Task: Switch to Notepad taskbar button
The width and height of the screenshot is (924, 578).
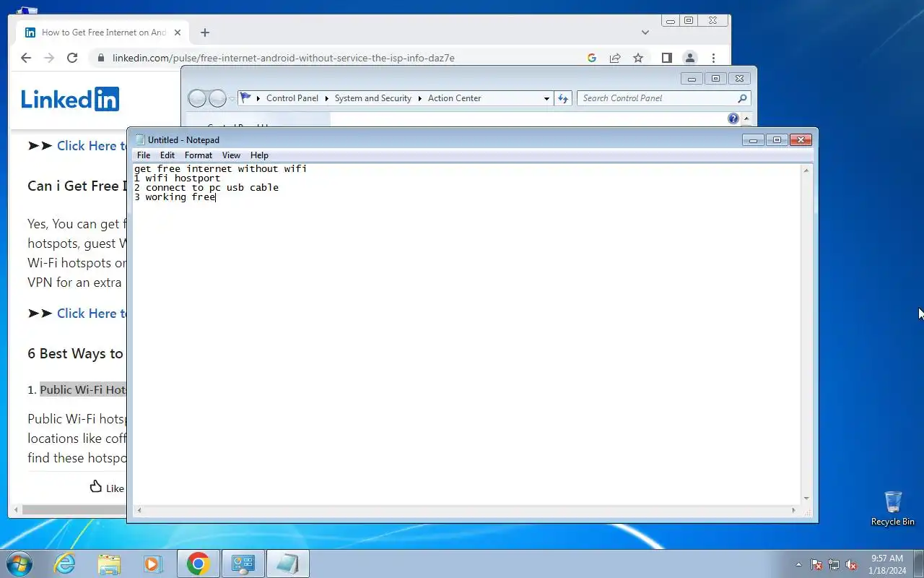Action: click(x=287, y=564)
